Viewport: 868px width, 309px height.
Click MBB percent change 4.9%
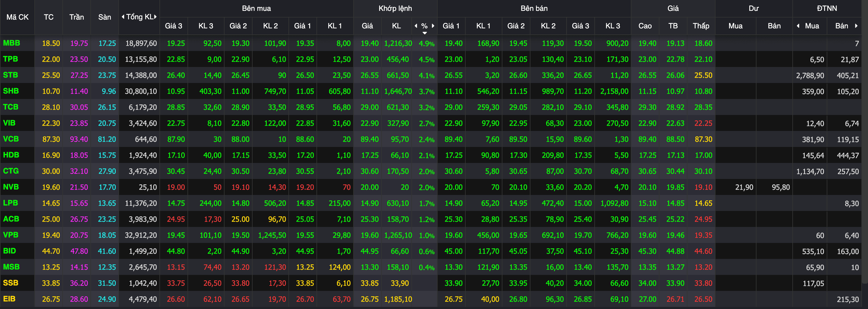click(426, 43)
